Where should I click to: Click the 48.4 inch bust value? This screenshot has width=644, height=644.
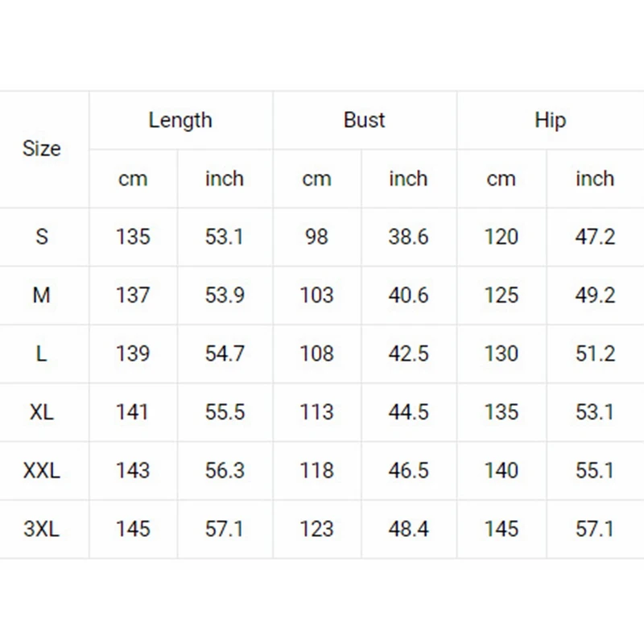pyautogui.click(x=408, y=529)
